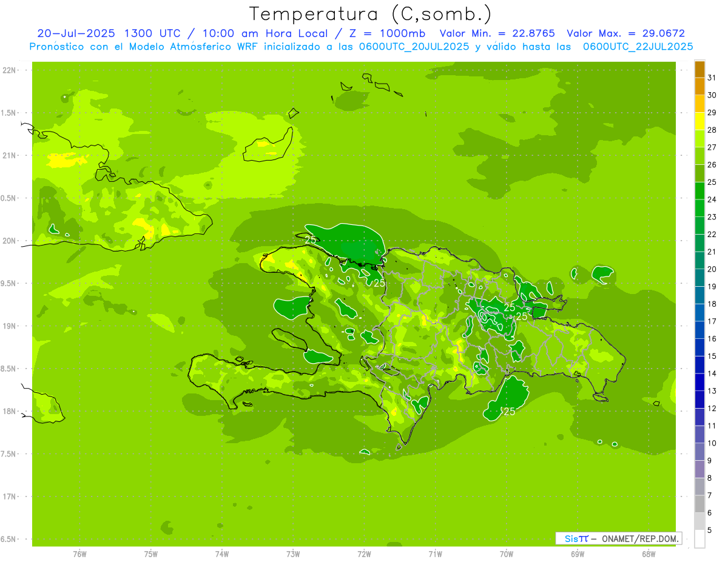Click the 20N latitude axis label
The width and height of the screenshot is (728, 562).
[10, 241]
